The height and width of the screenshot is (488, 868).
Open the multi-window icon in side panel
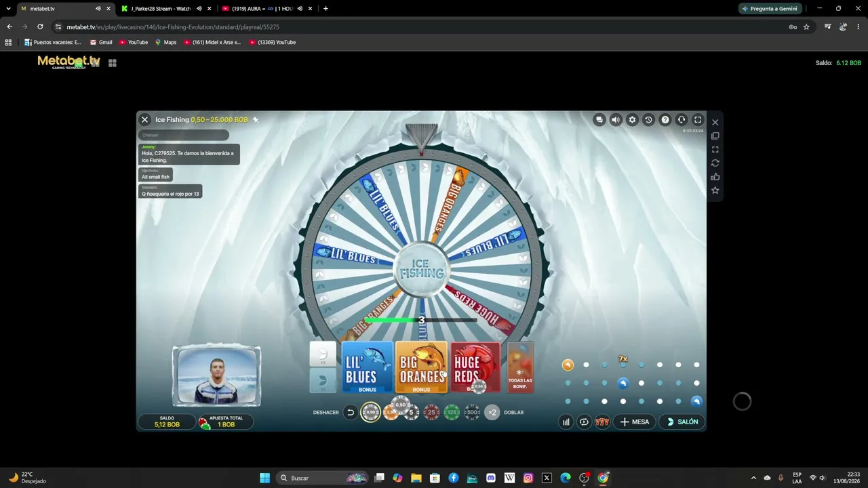click(715, 136)
